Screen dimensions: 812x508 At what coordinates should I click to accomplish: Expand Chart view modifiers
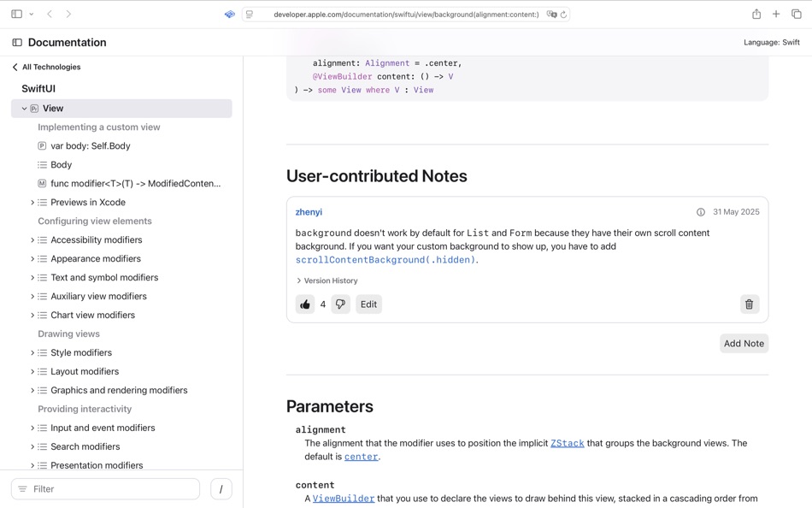(x=32, y=316)
